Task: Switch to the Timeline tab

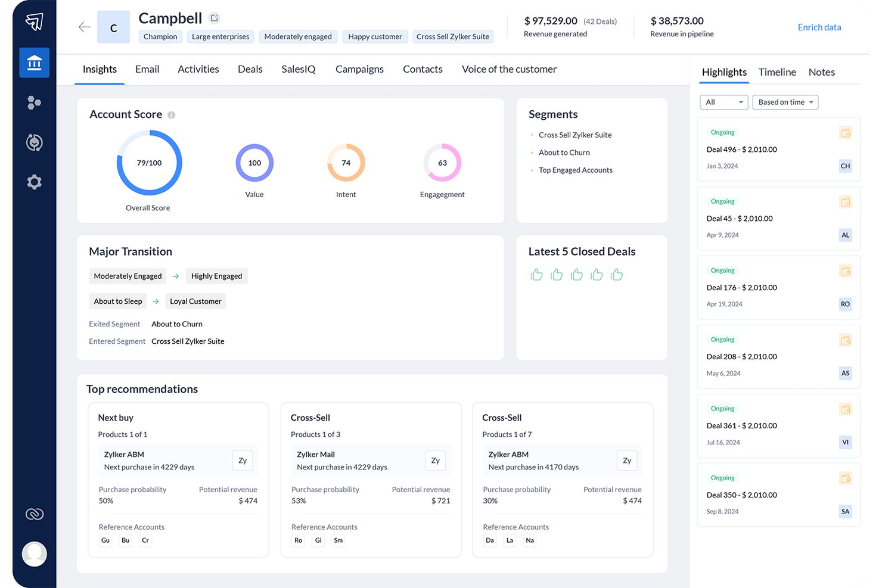Action: click(777, 72)
